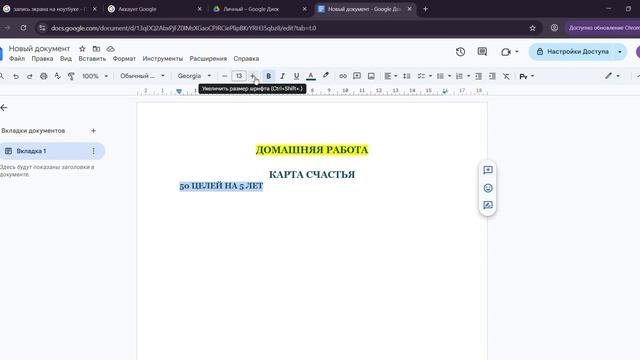
Task: Add an emoji reaction to selection
Action: (488, 188)
